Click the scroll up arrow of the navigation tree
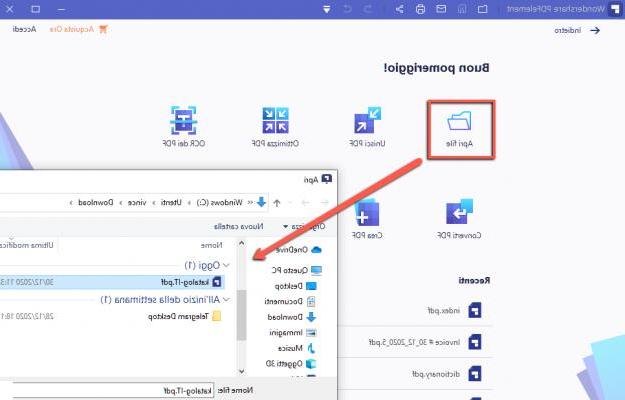 click(242, 243)
